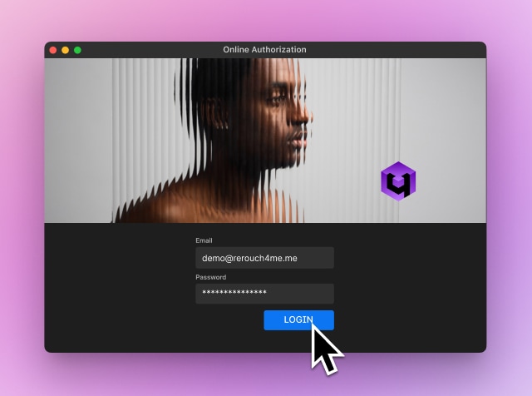
Task: Place cursor in demo@rerouch4me.me text
Action: coord(249,258)
